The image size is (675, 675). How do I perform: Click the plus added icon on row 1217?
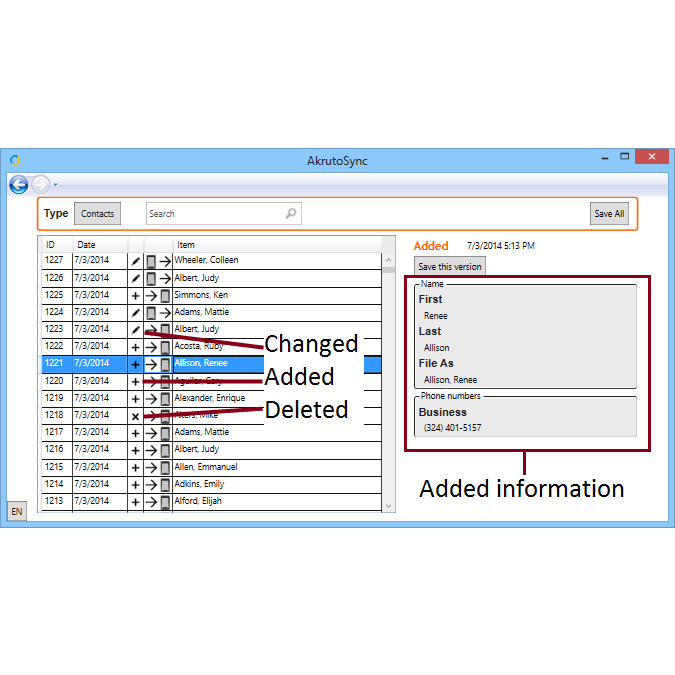(135, 433)
